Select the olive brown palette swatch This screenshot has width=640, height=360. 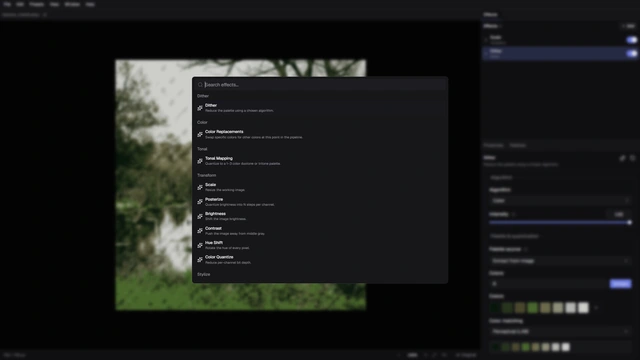[520, 307]
